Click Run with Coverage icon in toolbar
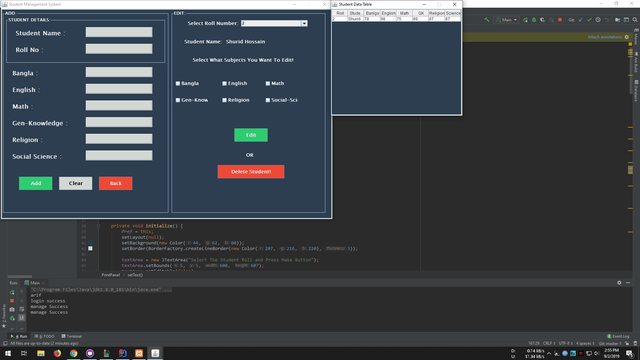The height and width of the screenshot is (360, 640). pyautogui.click(x=542, y=20)
